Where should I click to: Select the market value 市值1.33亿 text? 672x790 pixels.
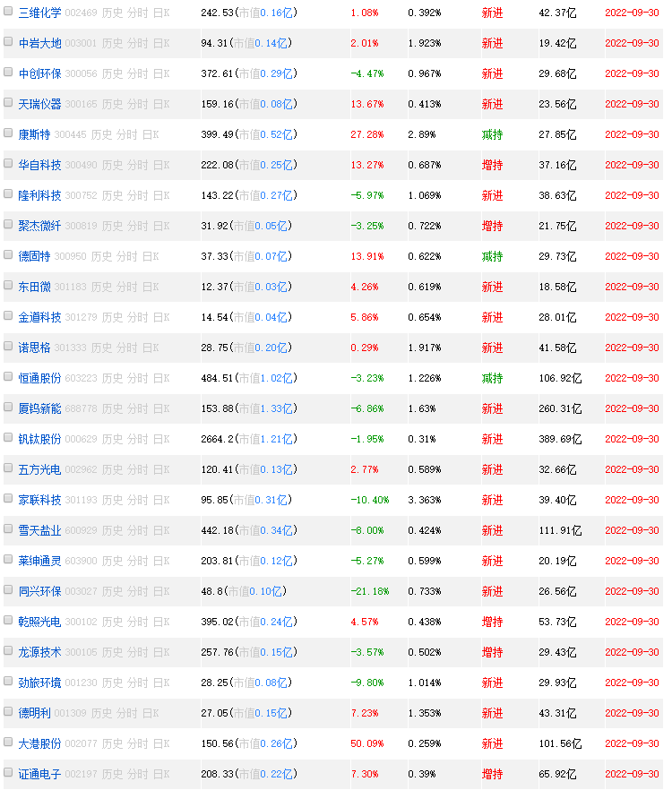266,408
